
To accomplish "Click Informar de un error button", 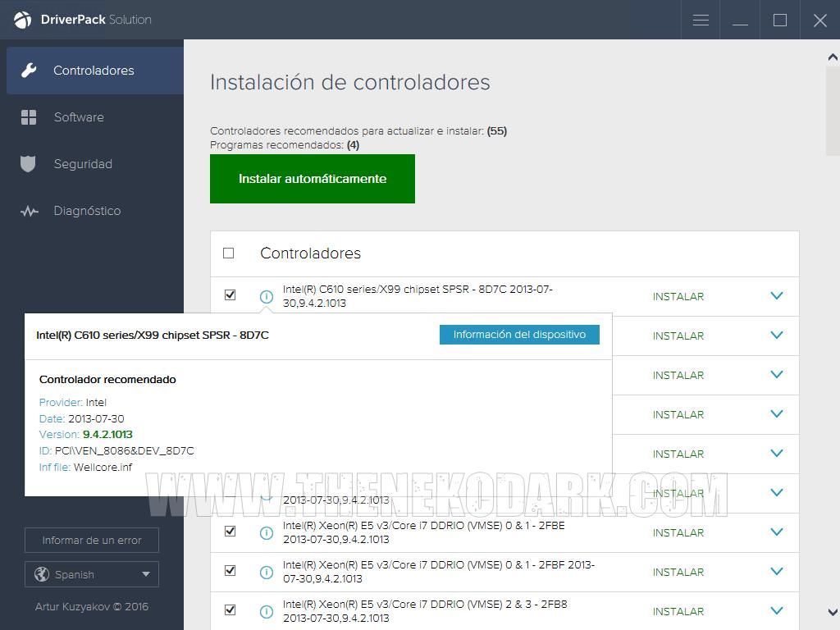I will click(x=92, y=540).
